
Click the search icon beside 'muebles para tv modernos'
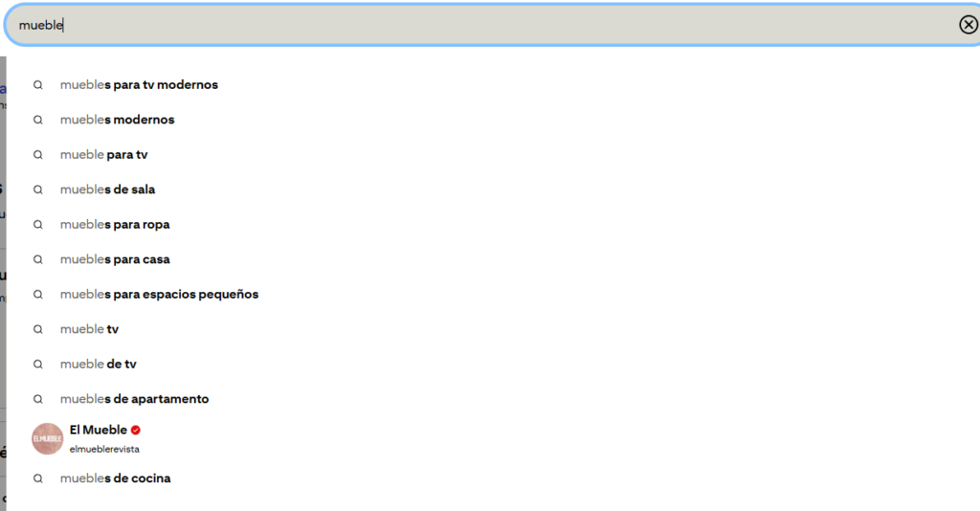pyautogui.click(x=38, y=85)
